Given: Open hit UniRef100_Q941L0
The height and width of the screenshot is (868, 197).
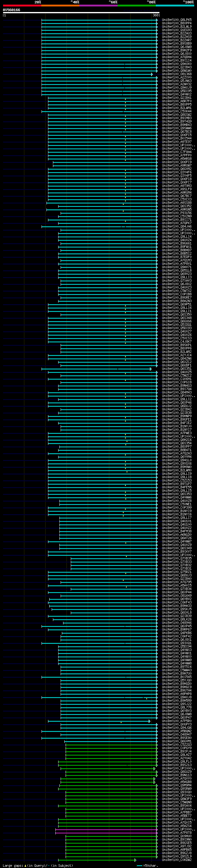Looking at the screenshot, I should pyautogui.click(x=176, y=460).
